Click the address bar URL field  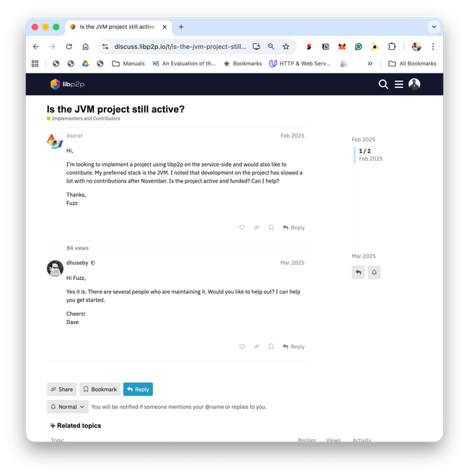180,46
